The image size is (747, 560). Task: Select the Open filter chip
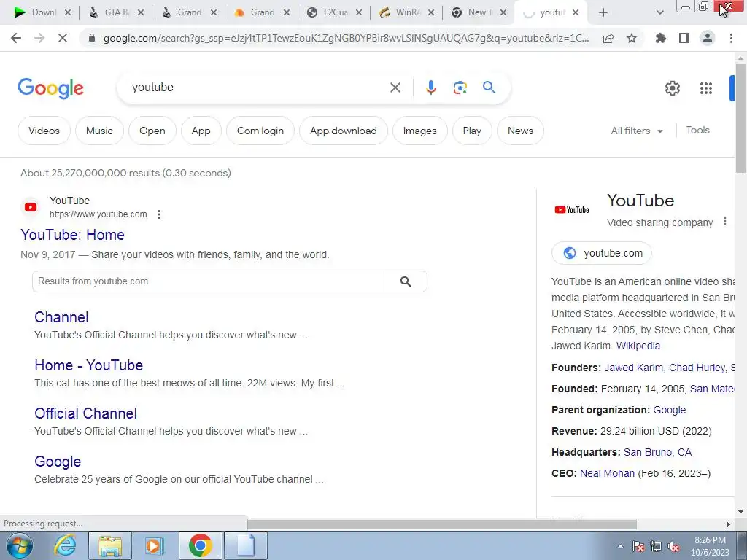pyautogui.click(x=152, y=131)
